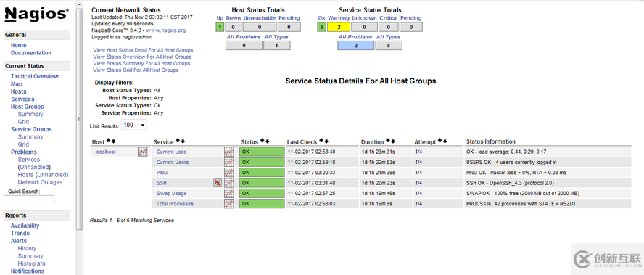Open Grid under Service Groups
Viewport: 644px width, 275px height.
[23, 144]
